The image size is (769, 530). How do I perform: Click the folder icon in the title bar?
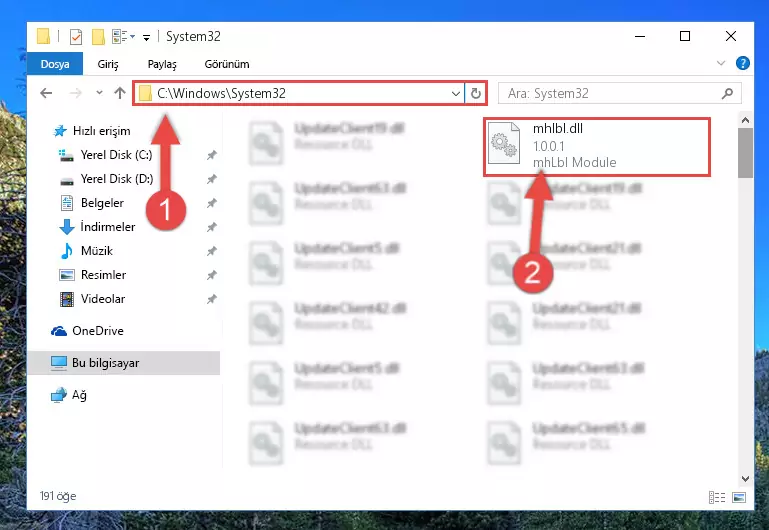[x=44, y=37]
